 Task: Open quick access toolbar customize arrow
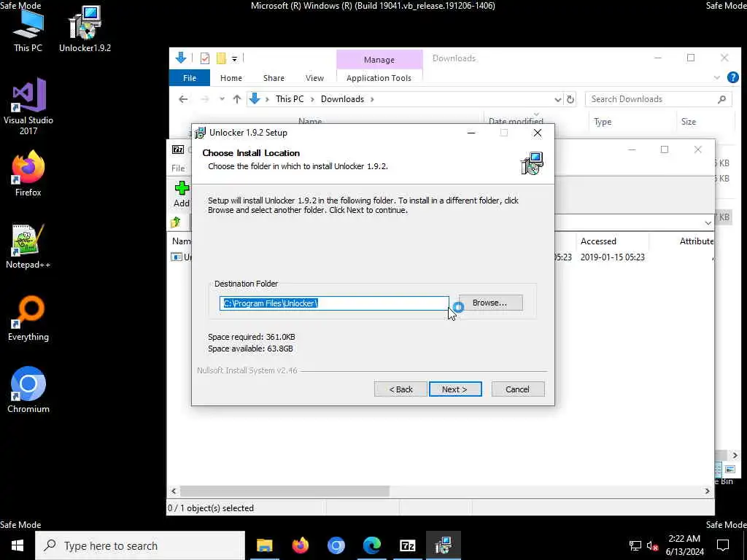click(234, 58)
